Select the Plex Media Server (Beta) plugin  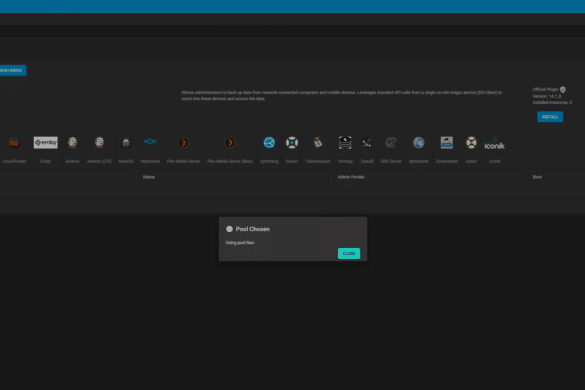coord(230,143)
